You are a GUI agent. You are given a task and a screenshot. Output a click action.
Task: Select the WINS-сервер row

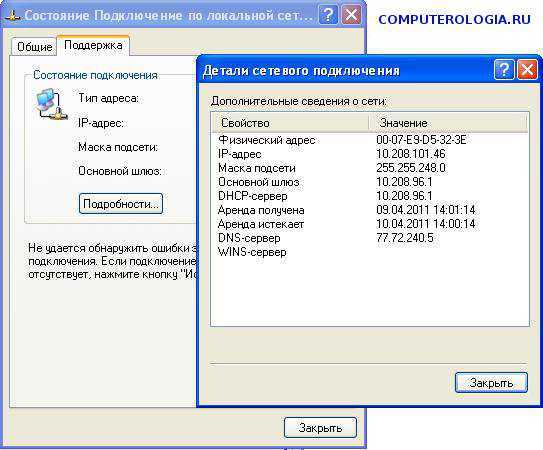pyautogui.click(x=370, y=252)
